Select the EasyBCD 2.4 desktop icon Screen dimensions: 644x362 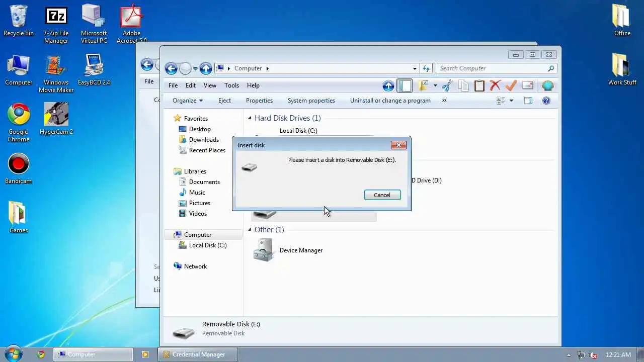[x=94, y=69]
